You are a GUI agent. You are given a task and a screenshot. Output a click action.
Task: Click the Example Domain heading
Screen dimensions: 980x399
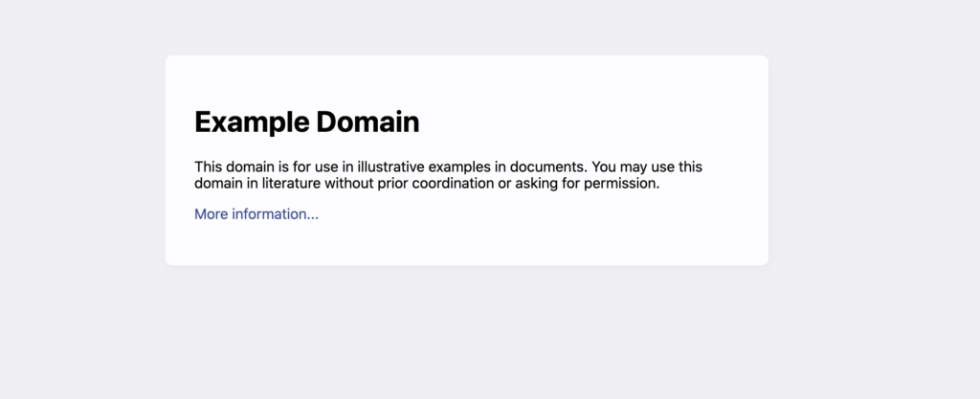[306, 122]
